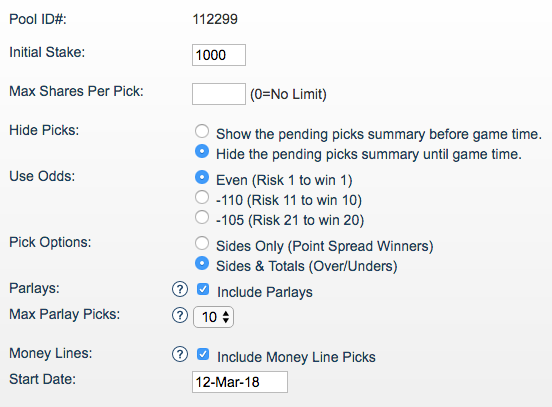
Task: Open the Max Parlay Picks help icon
Action: pyautogui.click(x=180, y=315)
